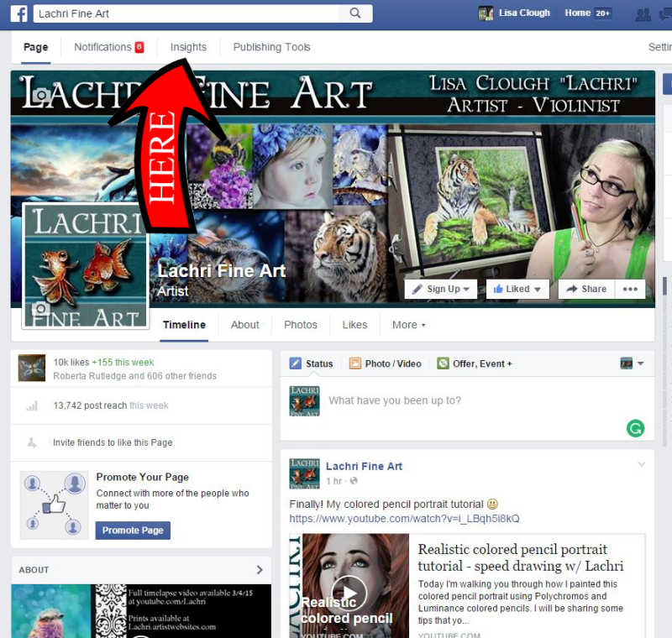Click the 10k likes link
The image size is (672, 638).
click(x=71, y=363)
